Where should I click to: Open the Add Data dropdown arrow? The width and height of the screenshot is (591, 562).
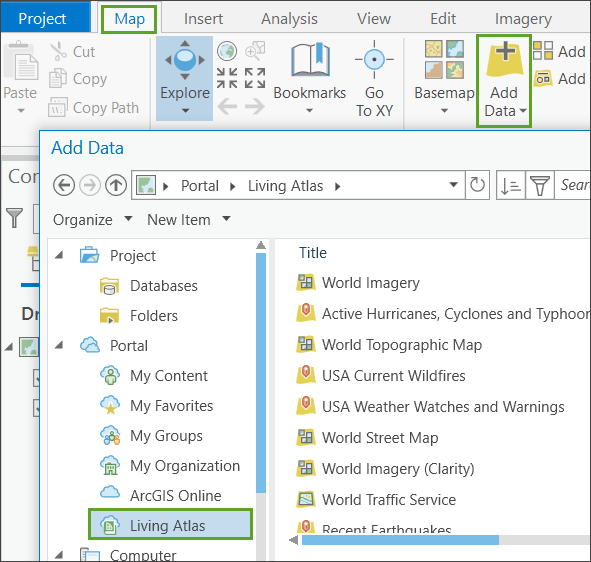523,111
